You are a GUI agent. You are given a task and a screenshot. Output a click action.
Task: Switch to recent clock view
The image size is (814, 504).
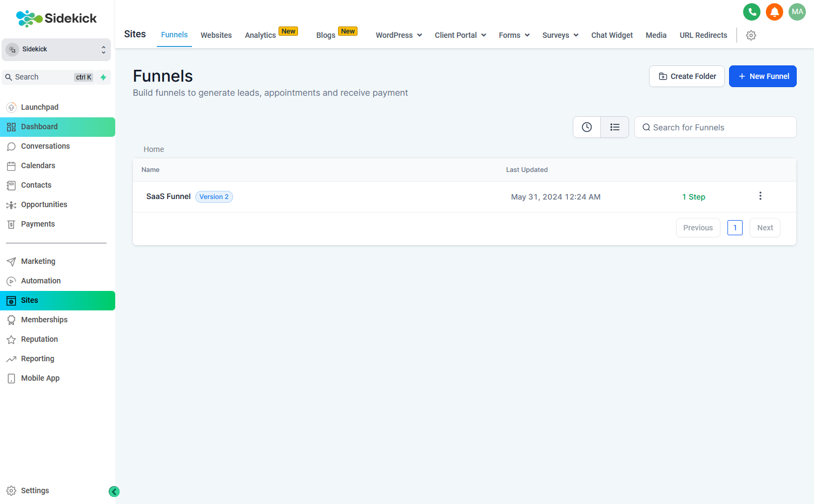587,127
